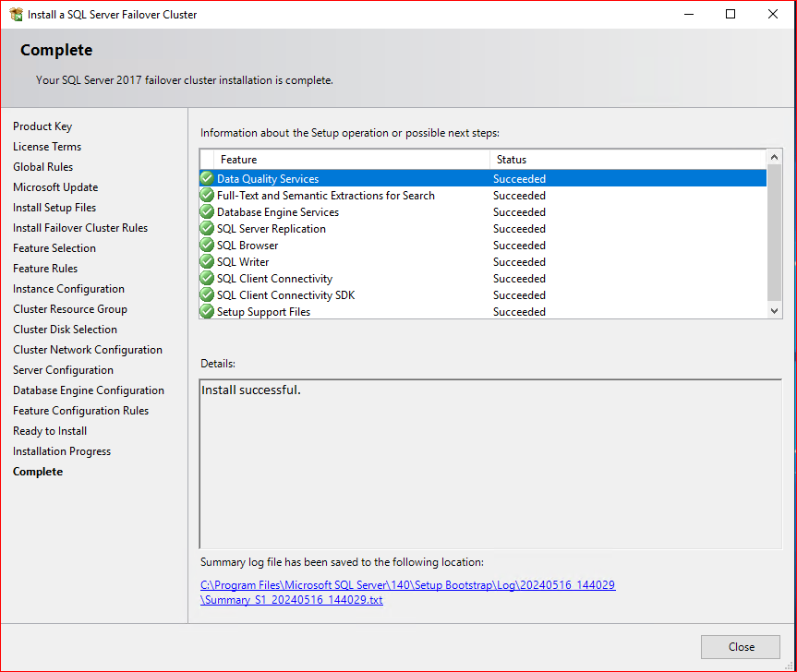
Task: Click the Feature column header
Action: [x=352, y=160]
